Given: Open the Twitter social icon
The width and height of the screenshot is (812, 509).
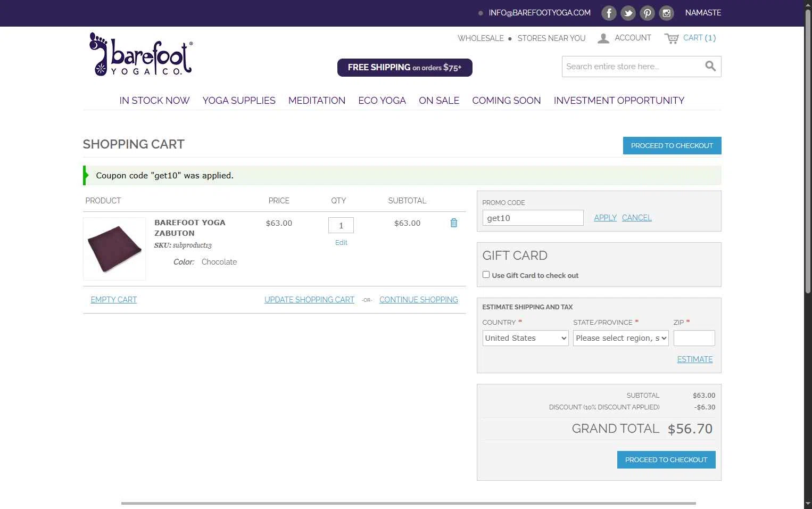Looking at the screenshot, I should point(628,13).
